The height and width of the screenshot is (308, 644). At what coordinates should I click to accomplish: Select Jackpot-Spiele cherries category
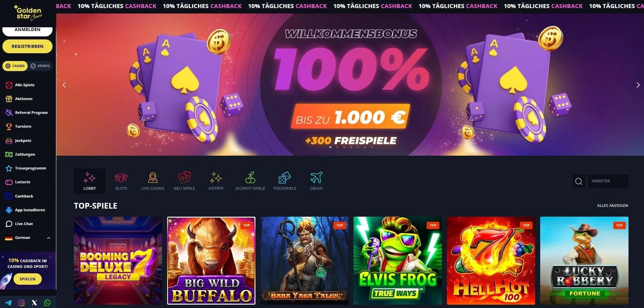[x=250, y=181]
